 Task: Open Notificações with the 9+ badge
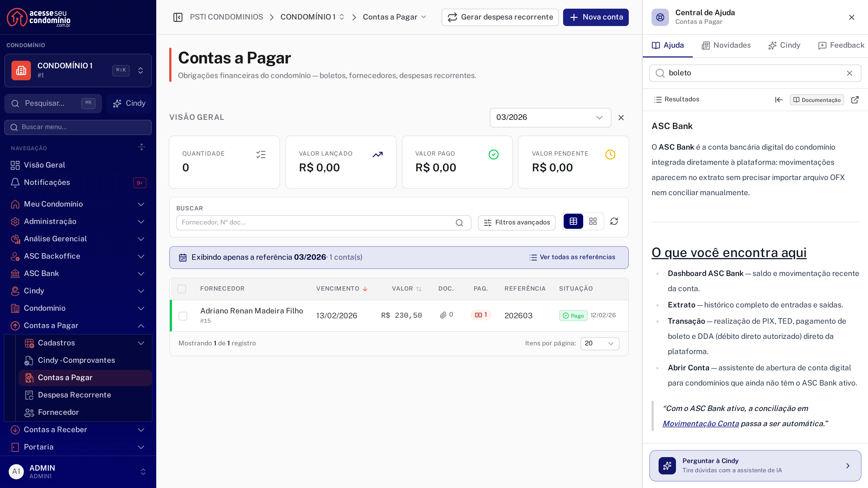(78, 182)
